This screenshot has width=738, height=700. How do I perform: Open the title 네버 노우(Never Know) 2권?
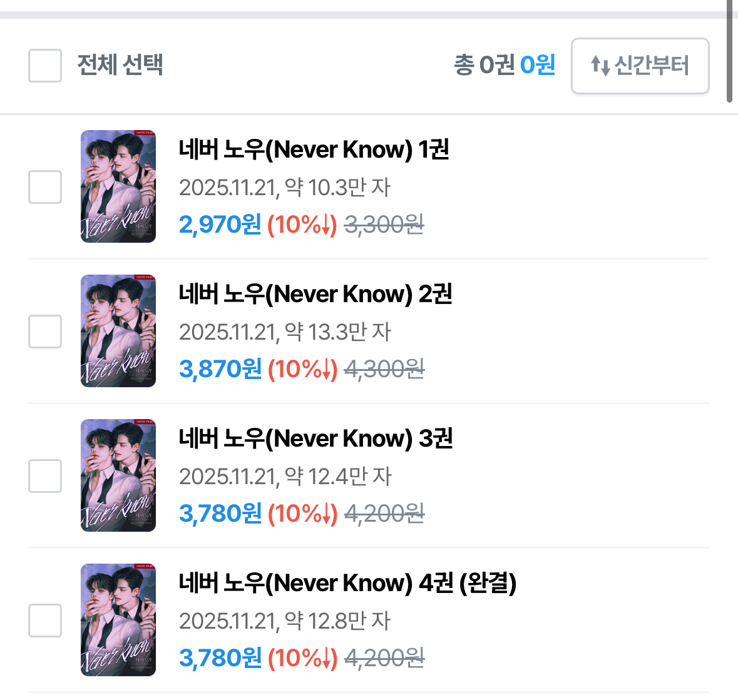(x=315, y=294)
